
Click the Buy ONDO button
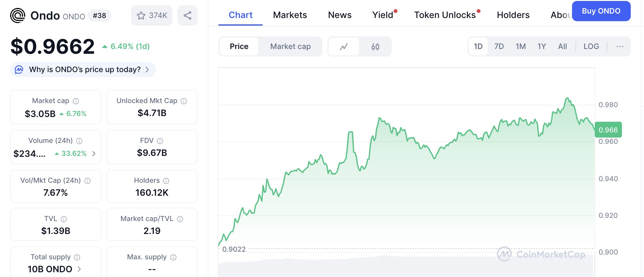coord(601,11)
